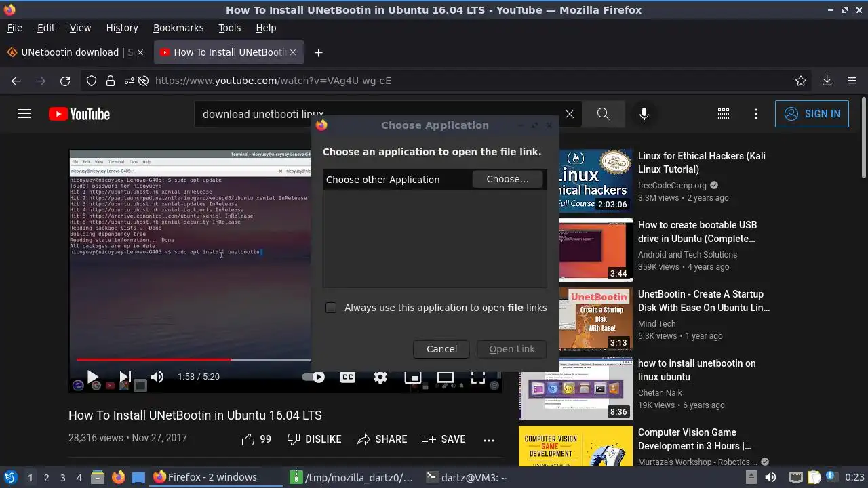Open the YouTube apps grid
868x488 pixels.
point(724,114)
